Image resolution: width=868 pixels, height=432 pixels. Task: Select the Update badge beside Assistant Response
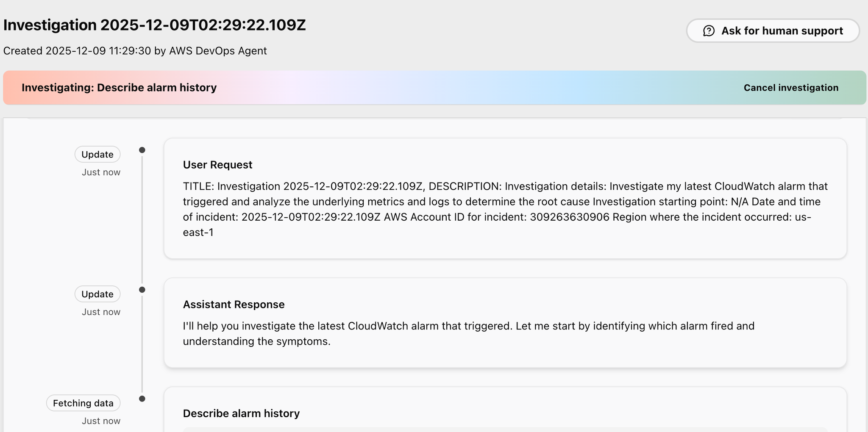coord(97,294)
